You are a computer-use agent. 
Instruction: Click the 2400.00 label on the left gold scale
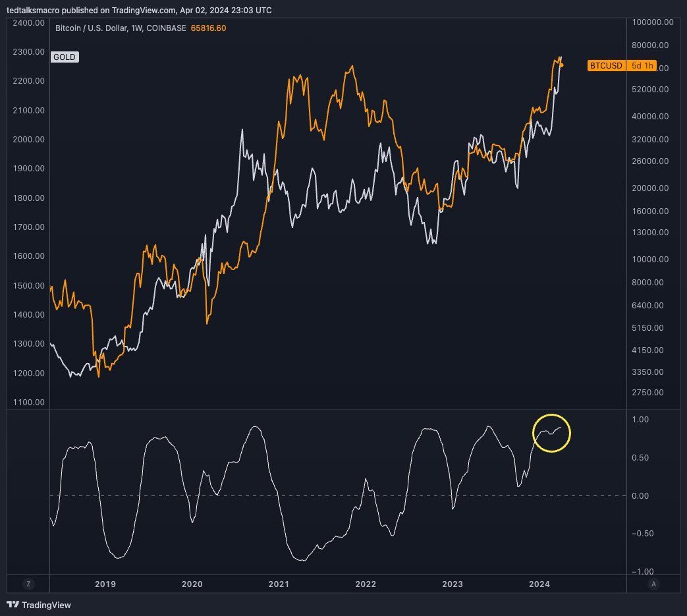28,23
